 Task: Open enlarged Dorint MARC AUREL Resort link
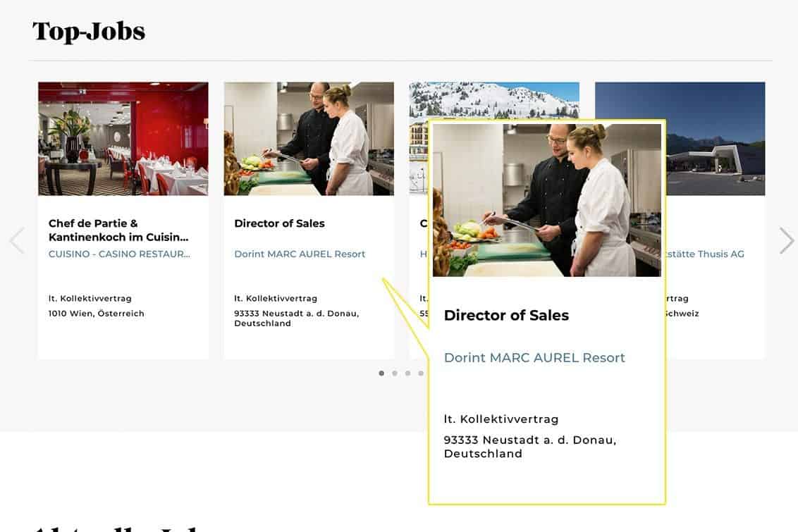click(534, 357)
